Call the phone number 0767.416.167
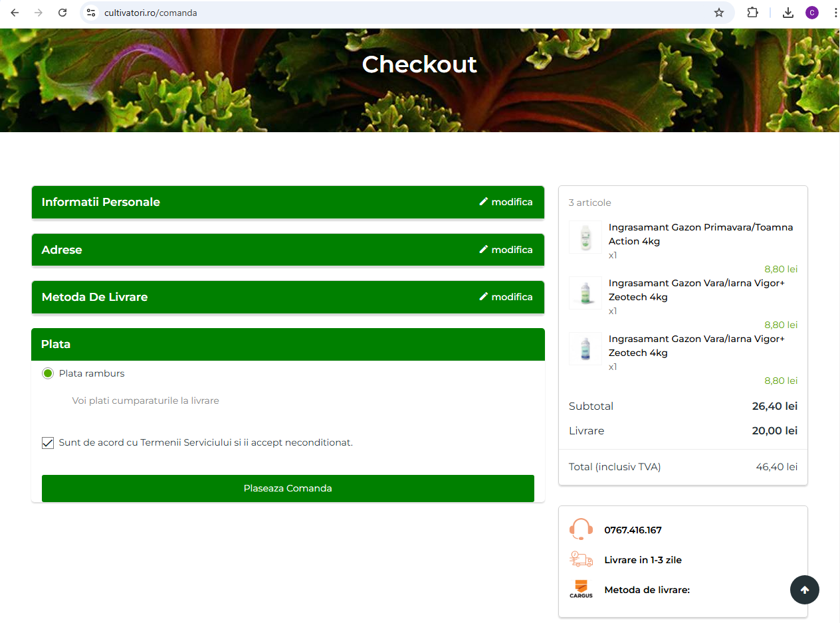840x623 pixels. [633, 530]
